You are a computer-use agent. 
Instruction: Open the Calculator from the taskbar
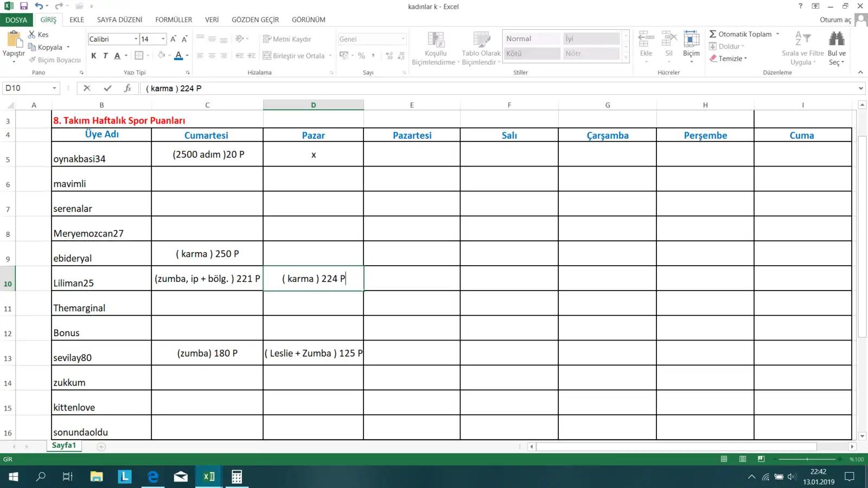pyautogui.click(x=237, y=477)
